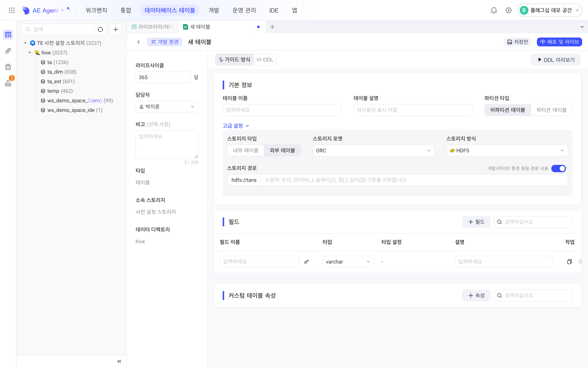
Task: Select the ta_ext database node
Action: [x=58, y=81]
